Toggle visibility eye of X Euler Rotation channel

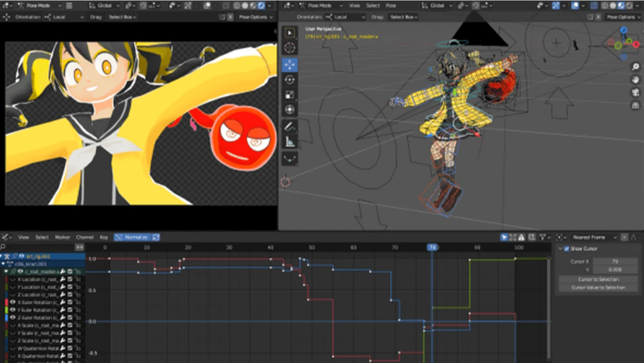[13, 303]
